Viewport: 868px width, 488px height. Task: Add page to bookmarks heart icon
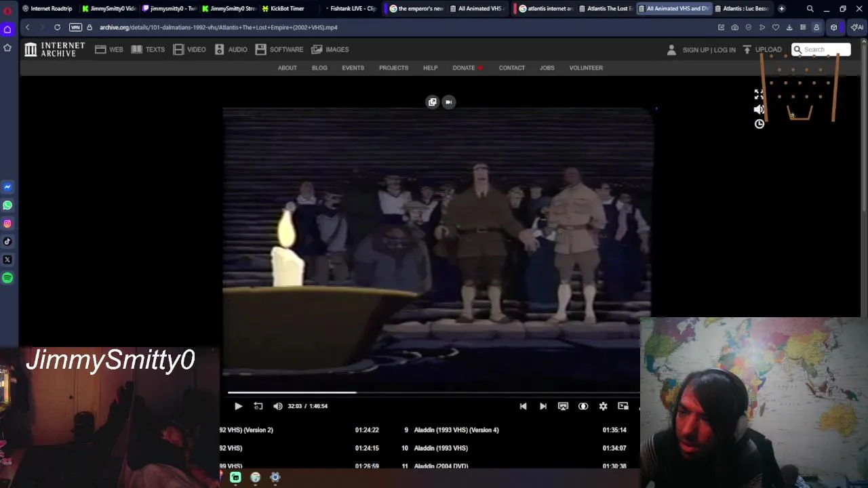pyautogui.click(x=776, y=27)
